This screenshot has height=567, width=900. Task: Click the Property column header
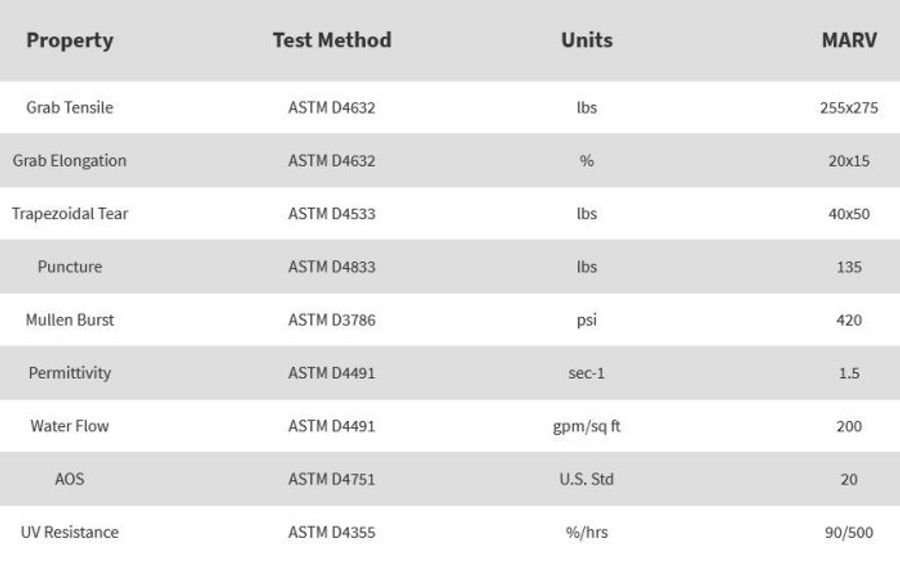pyautogui.click(x=69, y=41)
